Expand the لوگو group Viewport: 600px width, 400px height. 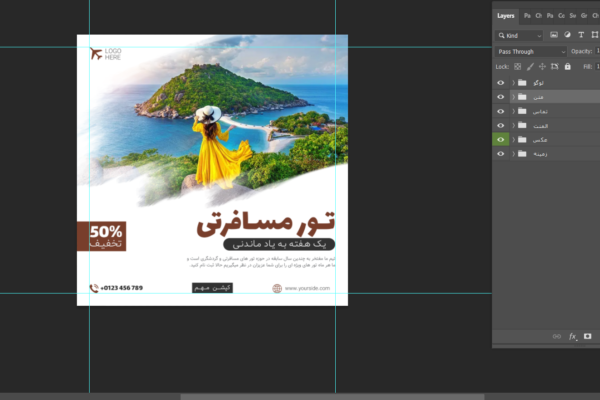[514, 83]
